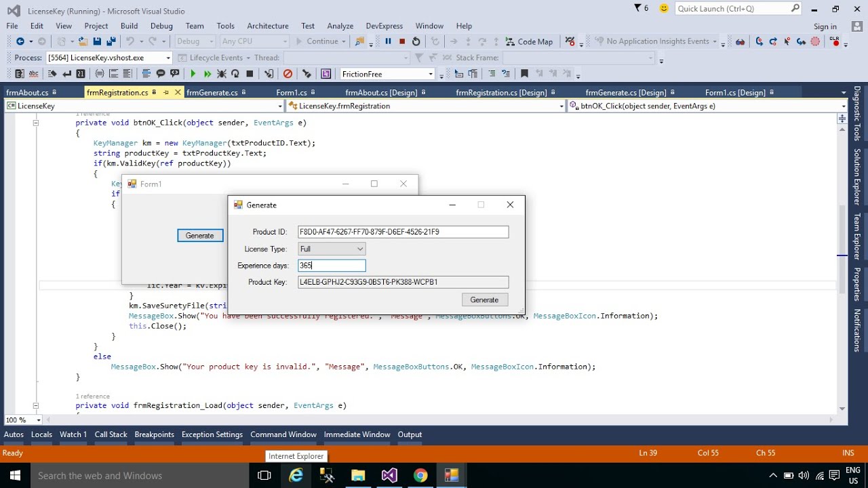The image size is (868, 488).
Task: Click the CLR red circle icon
Action: 834,41
